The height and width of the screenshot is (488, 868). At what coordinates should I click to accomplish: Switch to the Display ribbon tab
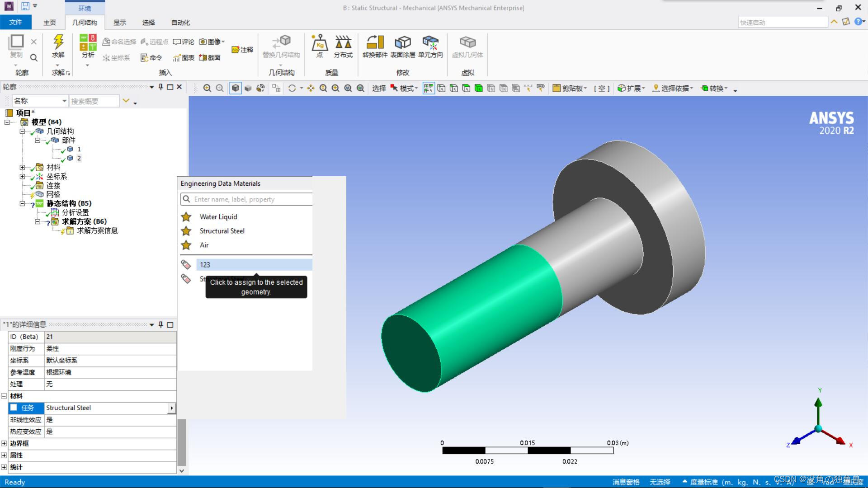[x=119, y=23]
